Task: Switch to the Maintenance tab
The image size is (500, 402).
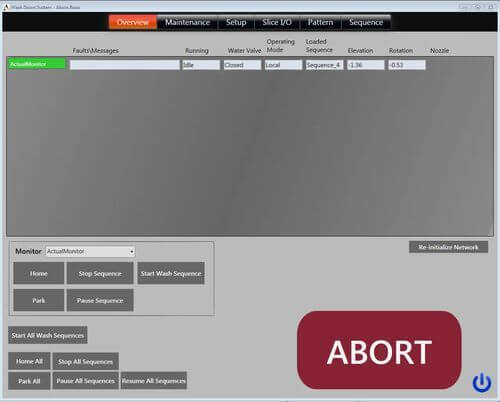Action: (x=187, y=22)
